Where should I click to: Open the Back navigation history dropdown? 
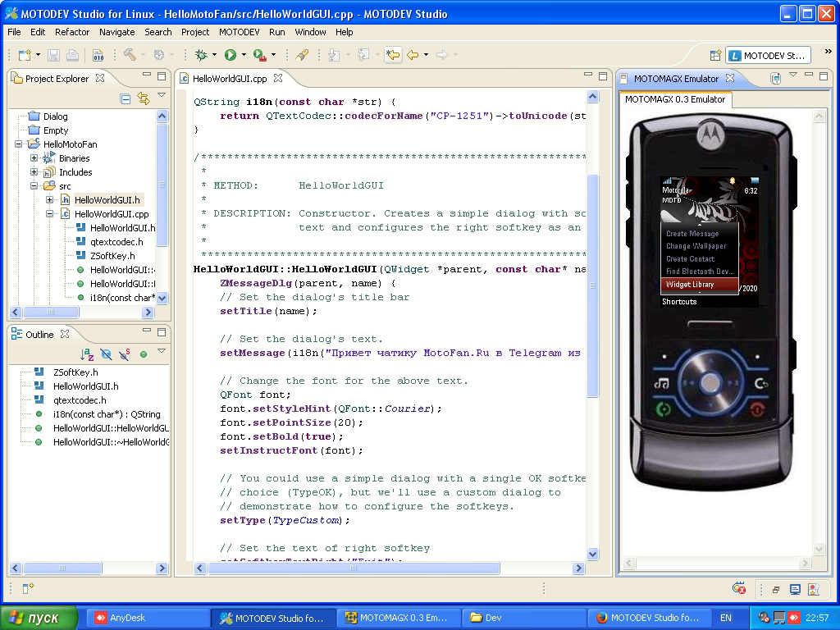pyautogui.click(x=426, y=55)
